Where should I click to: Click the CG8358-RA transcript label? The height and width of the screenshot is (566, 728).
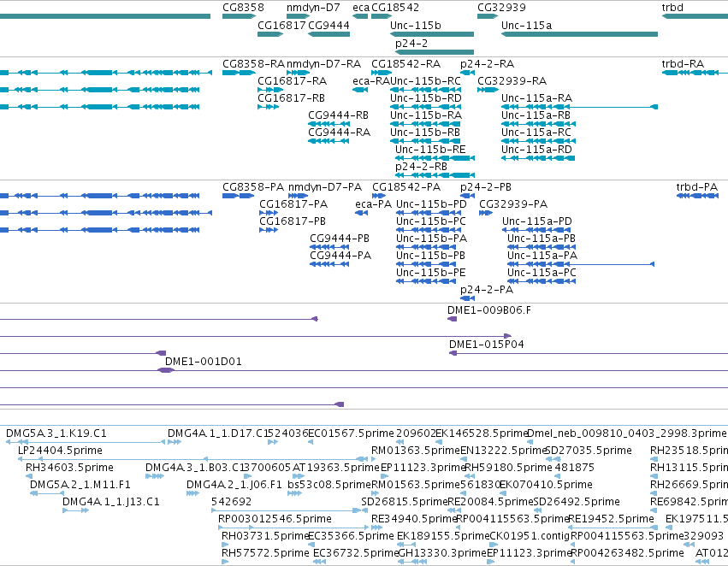pyautogui.click(x=253, y=64)
